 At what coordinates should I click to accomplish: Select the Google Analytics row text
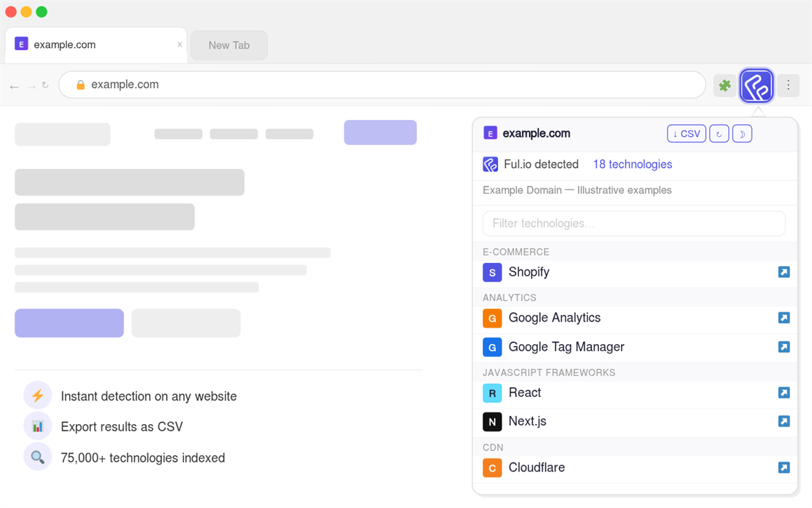click(x=554, y=318)
